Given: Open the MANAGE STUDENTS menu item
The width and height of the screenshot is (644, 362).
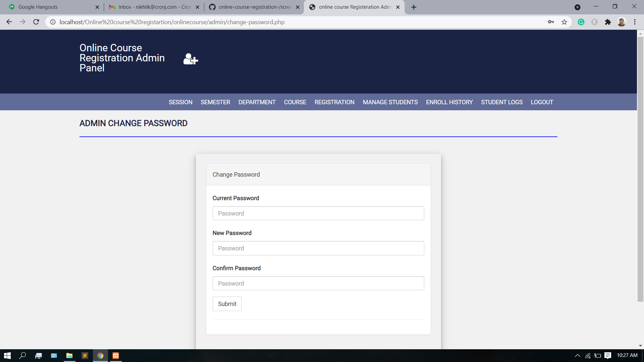Looking at the screenshot, I should (x=390, y=102).
